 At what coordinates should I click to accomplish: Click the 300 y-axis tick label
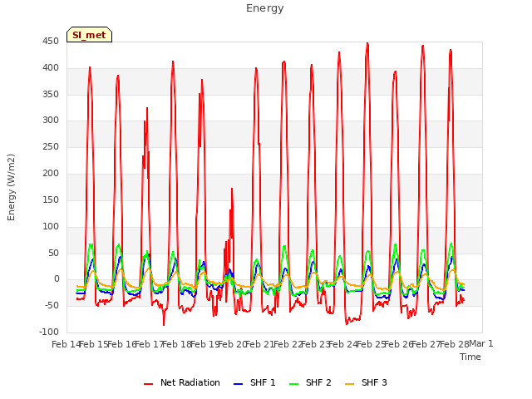coord(51,120)
